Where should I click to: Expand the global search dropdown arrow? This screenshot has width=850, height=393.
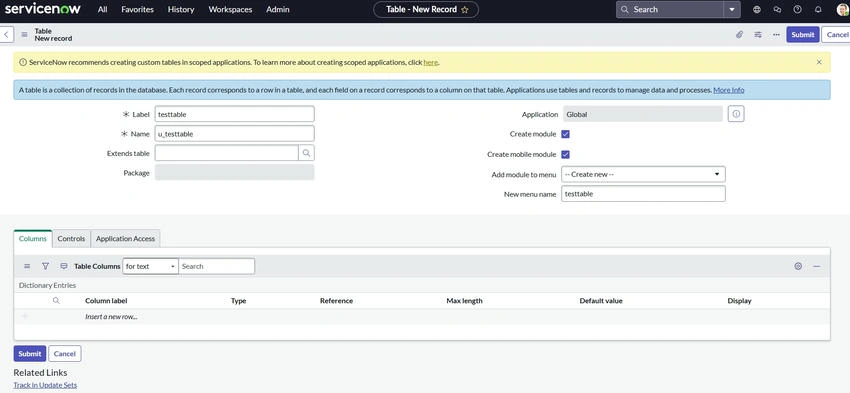coord(732,10)
